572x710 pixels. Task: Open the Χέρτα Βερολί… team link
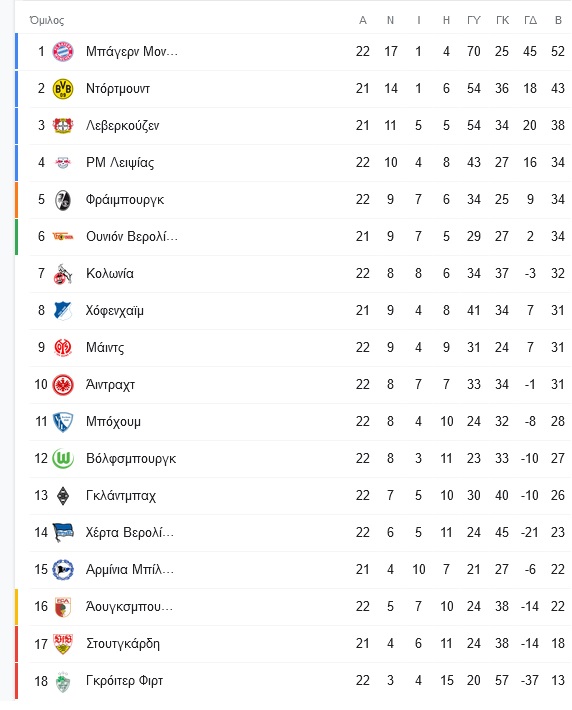pyautogui.click(x=130, y=532)
